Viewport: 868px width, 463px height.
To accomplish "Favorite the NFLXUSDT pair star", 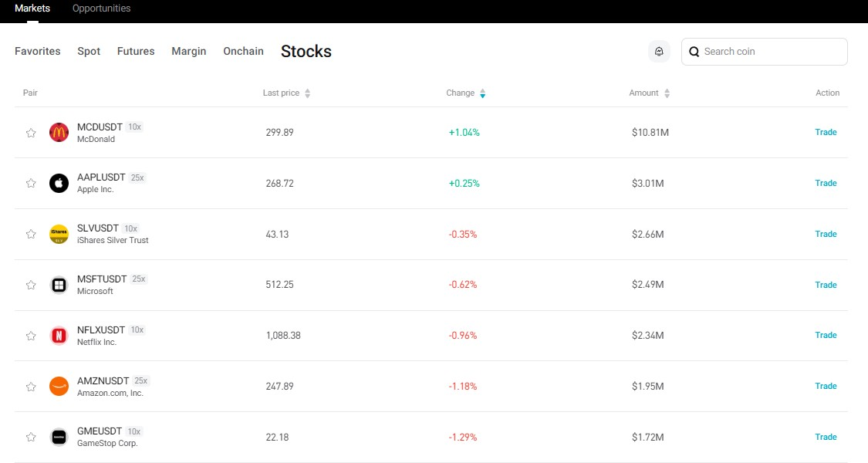I will point(31,335).
